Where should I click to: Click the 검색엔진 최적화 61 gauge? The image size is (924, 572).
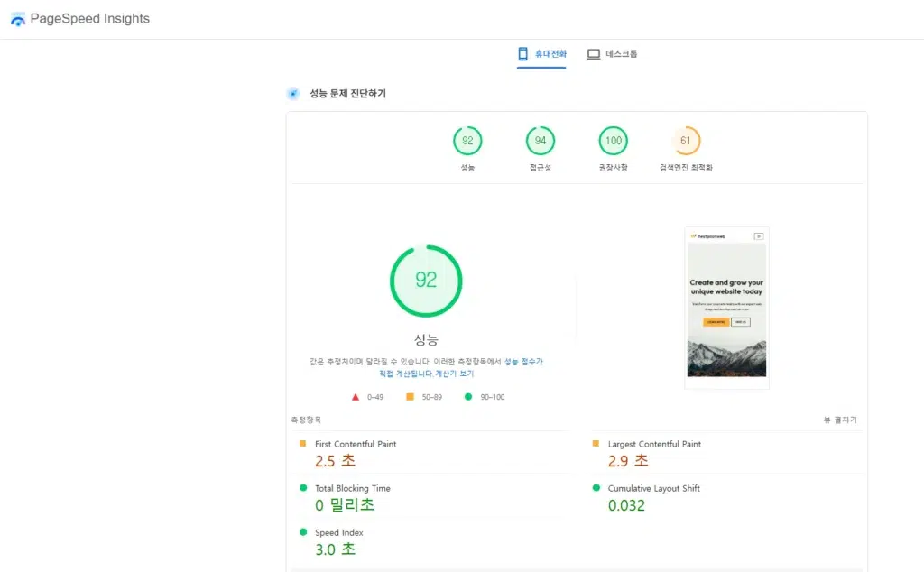click(686, 141)
